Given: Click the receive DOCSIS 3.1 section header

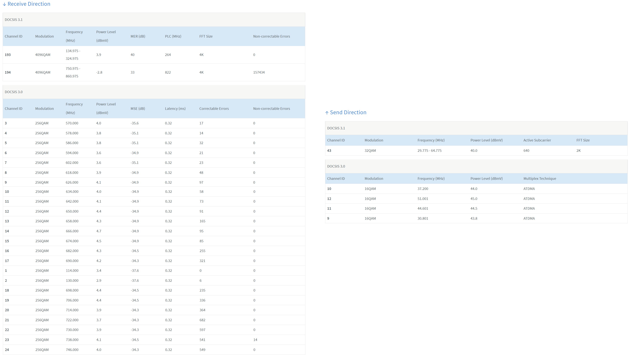Looking at the screenshot, I should (13, 20).
